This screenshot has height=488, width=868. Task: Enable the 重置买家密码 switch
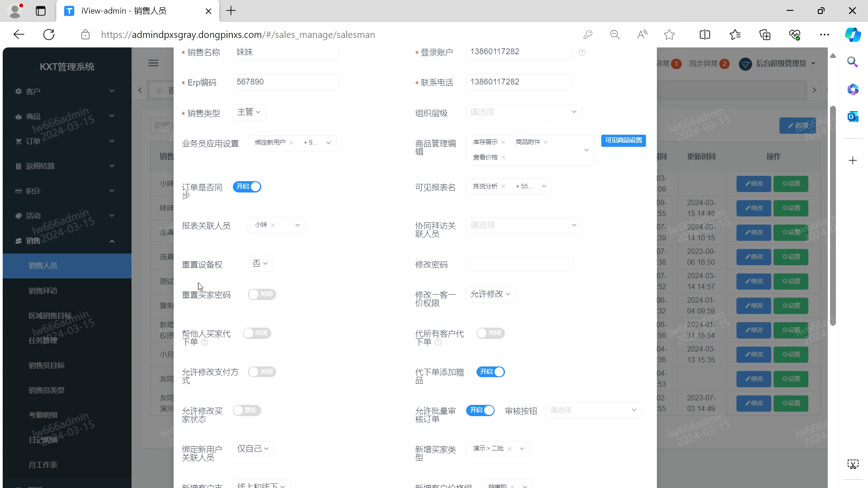tap(261, 294)
